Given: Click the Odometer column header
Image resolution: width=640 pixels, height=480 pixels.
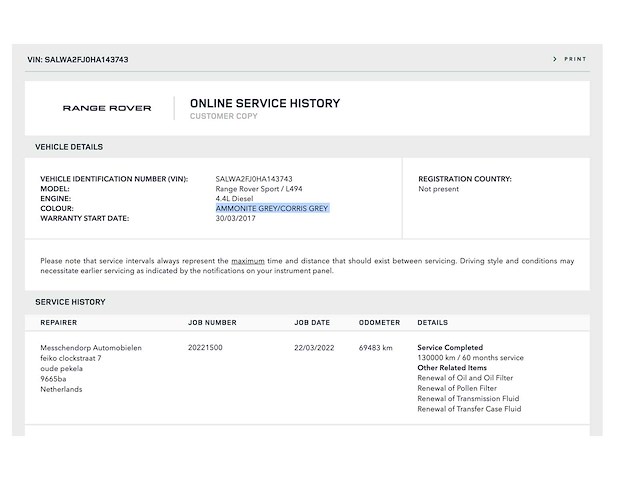Looking at the screenshot, I should click(379, 323).
